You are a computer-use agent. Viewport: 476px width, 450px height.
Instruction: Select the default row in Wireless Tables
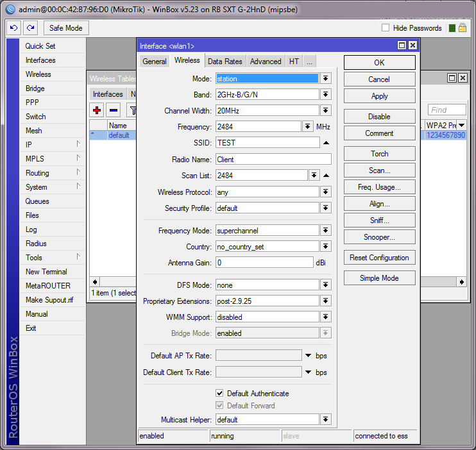coord(113,135)
